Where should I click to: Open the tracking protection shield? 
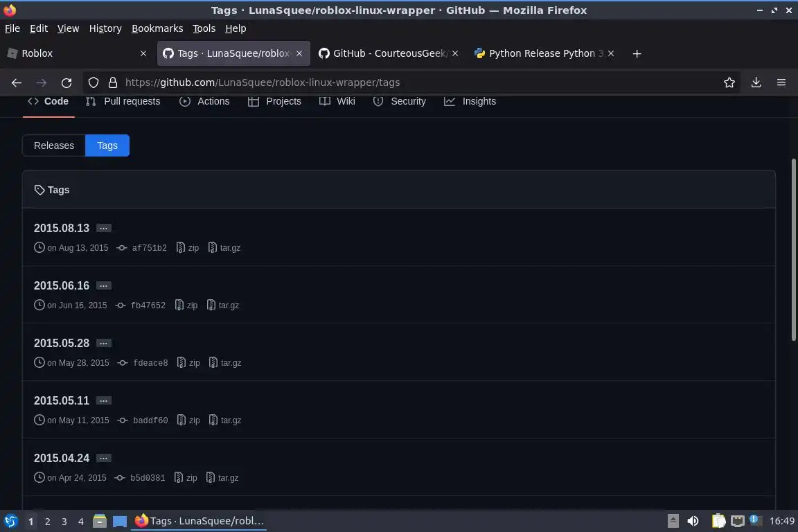click(94, 82)
